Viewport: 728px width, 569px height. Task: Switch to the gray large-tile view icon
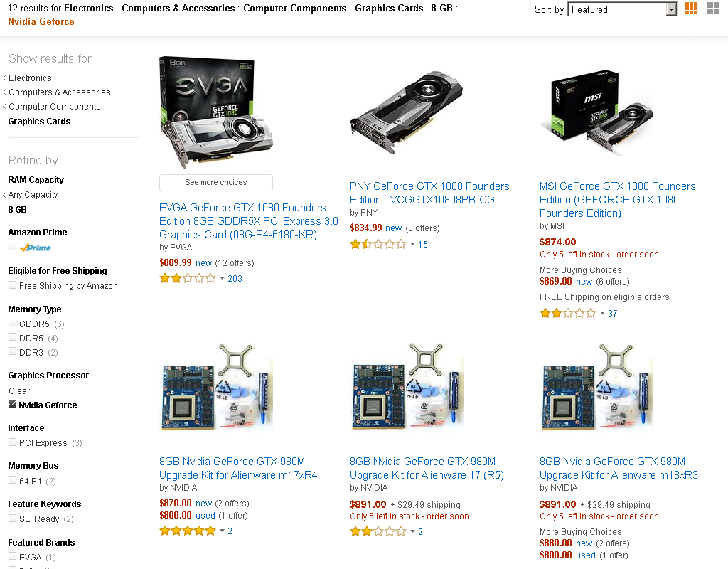coord(713,9)
